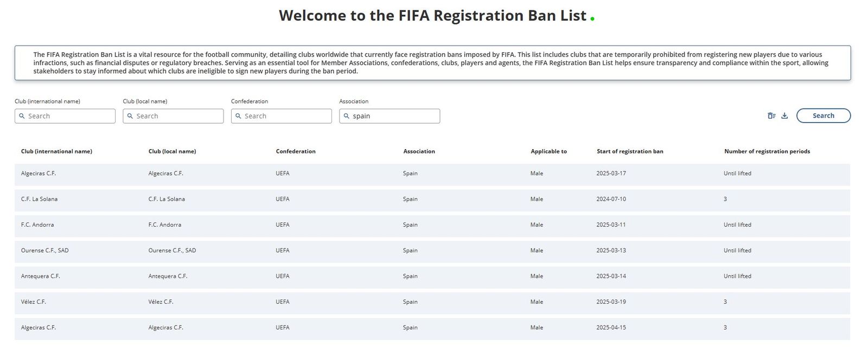
Task: Click the 'Number of registration periods' column header
Action: [x=767, y=151]
